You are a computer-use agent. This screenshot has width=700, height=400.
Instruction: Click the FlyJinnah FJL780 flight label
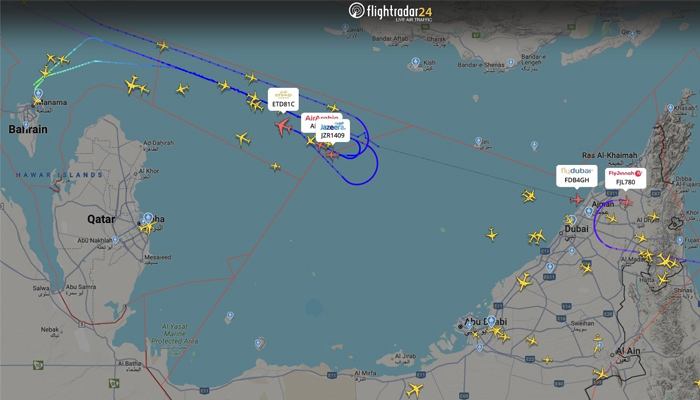[625, 178]
